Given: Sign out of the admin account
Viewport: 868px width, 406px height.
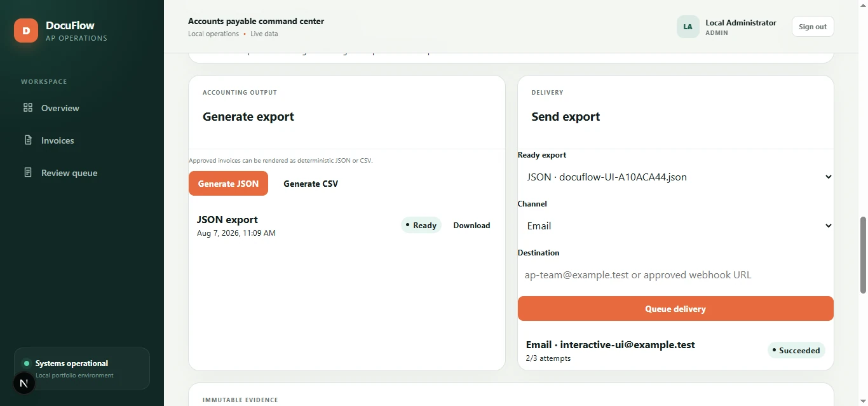Looking at the screenshot, I should (x=813, y=27).
